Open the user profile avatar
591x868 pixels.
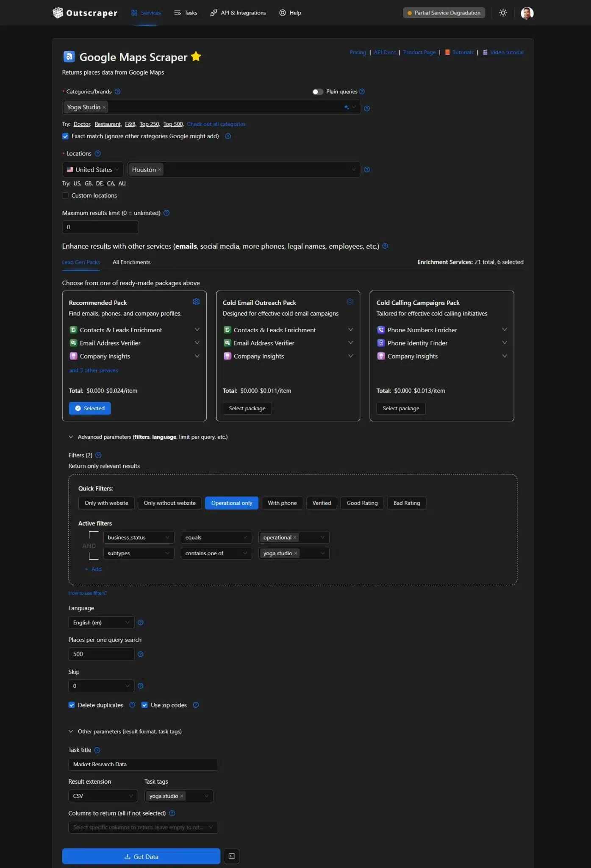527,13
